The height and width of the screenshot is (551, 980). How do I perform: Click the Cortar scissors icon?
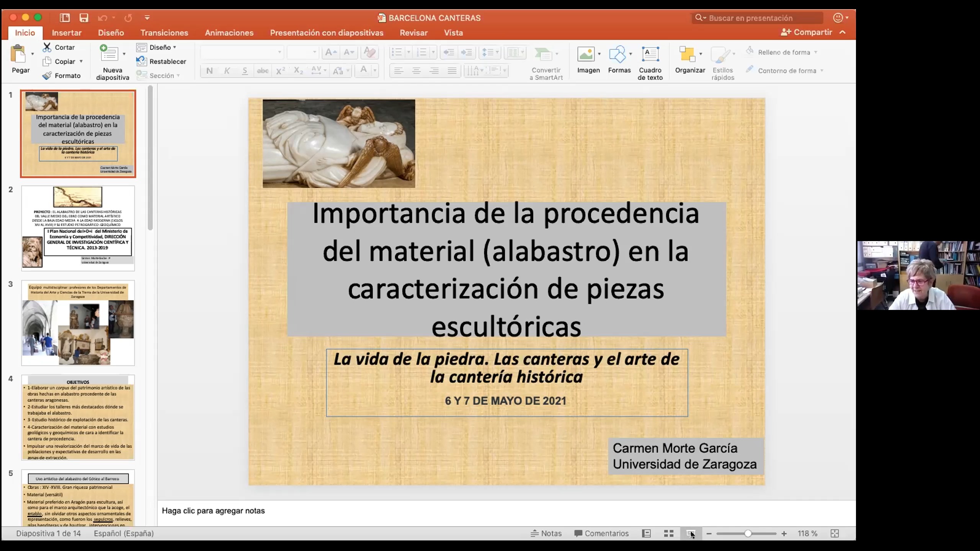pos(47,47)
